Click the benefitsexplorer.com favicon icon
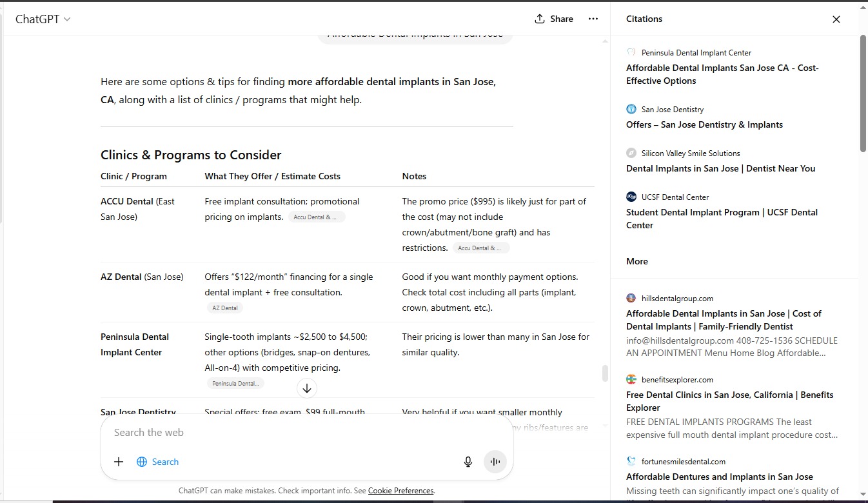Screen dimensions: 868x503 click(631, 380)
